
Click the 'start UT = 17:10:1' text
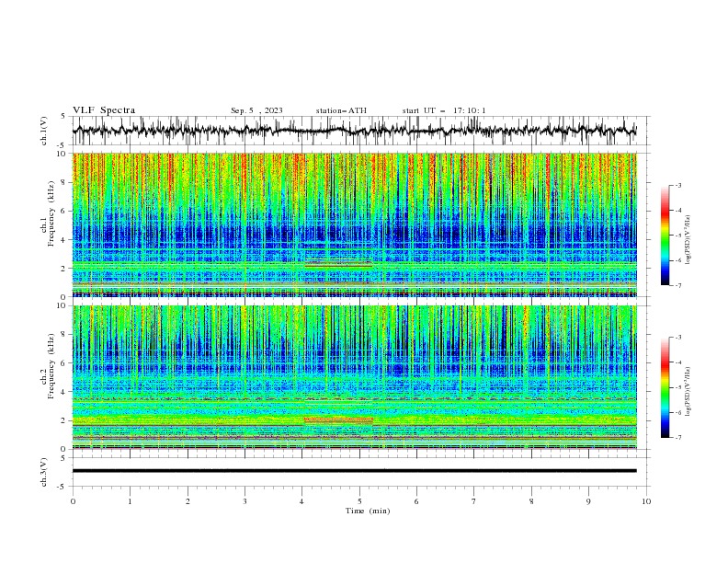(x=444, y=110)
